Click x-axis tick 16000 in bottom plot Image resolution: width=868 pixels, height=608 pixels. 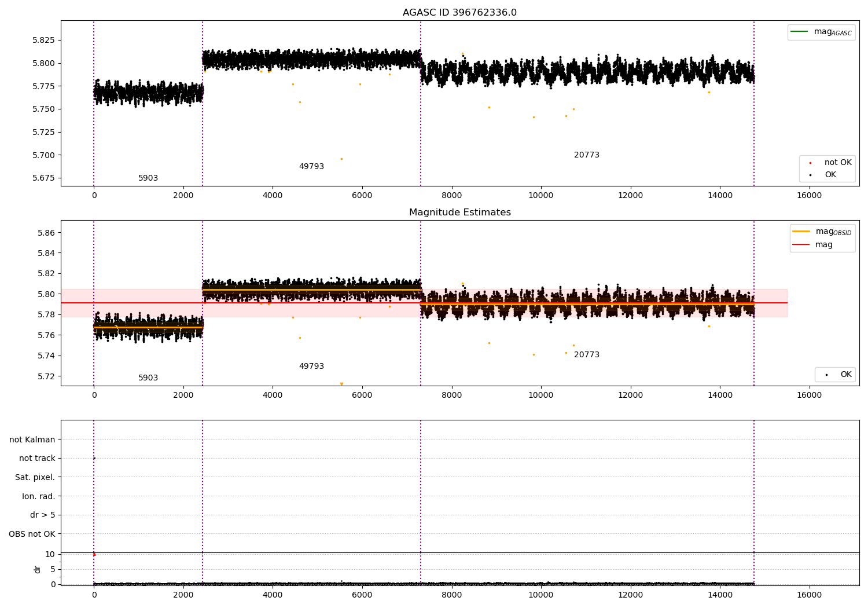pyautogui.click(x=809, y=595)
